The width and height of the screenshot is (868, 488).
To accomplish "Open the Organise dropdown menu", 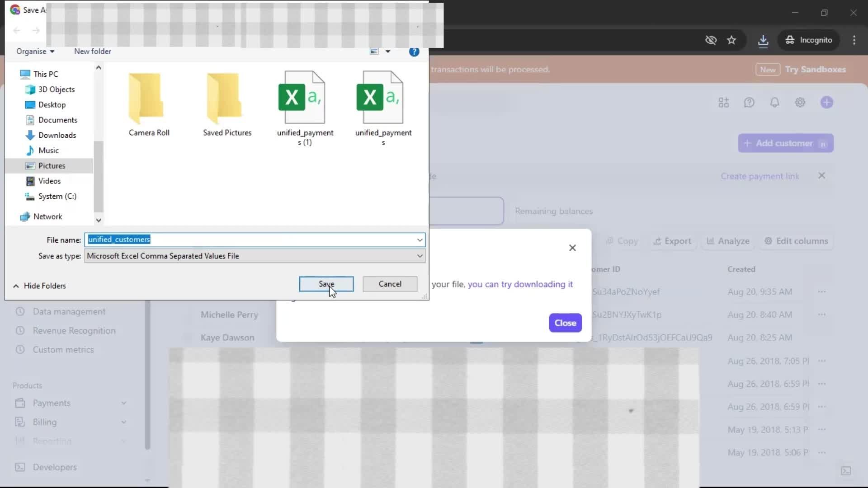I will pos(35,52).
